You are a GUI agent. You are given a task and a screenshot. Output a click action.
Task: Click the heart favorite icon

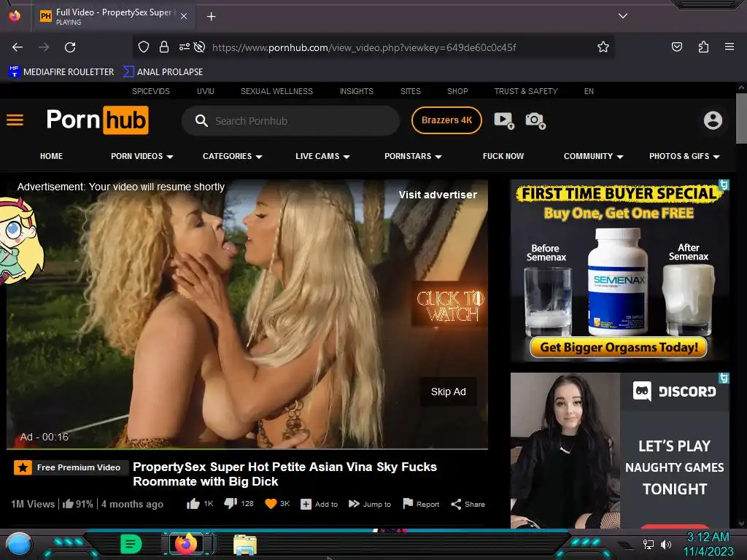tap(271, 504)
